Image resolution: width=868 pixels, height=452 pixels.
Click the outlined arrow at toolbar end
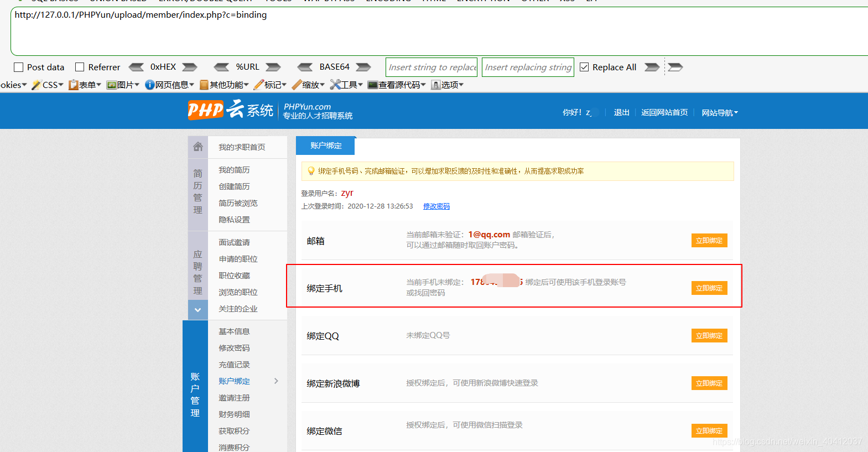[675, 67]
